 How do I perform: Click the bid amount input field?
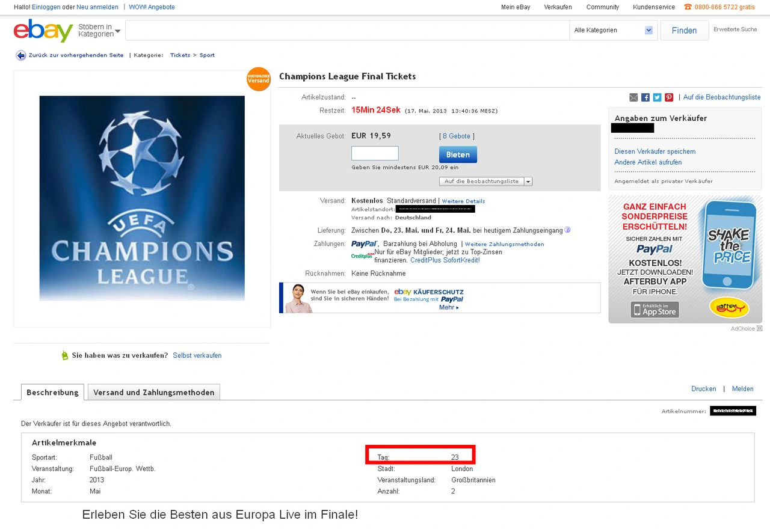click(x=375, y=153)
